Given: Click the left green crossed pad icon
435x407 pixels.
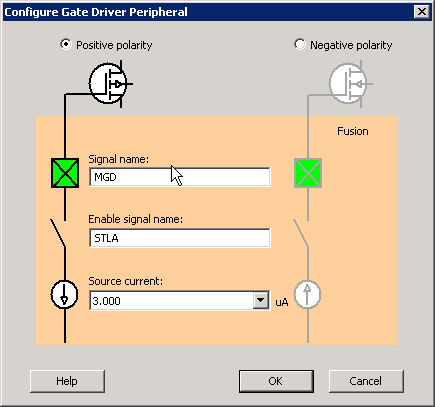Looking at the screenshot, I should point(65,173).
